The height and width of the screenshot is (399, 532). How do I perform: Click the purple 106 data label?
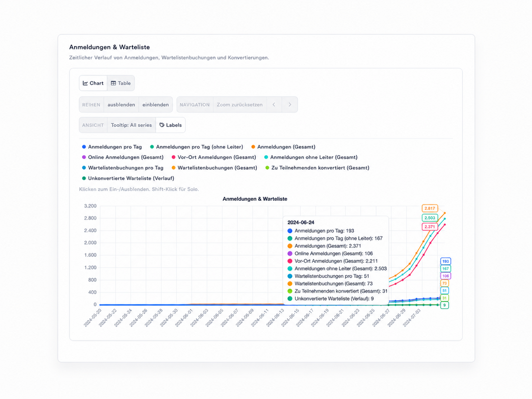(445, 276)
